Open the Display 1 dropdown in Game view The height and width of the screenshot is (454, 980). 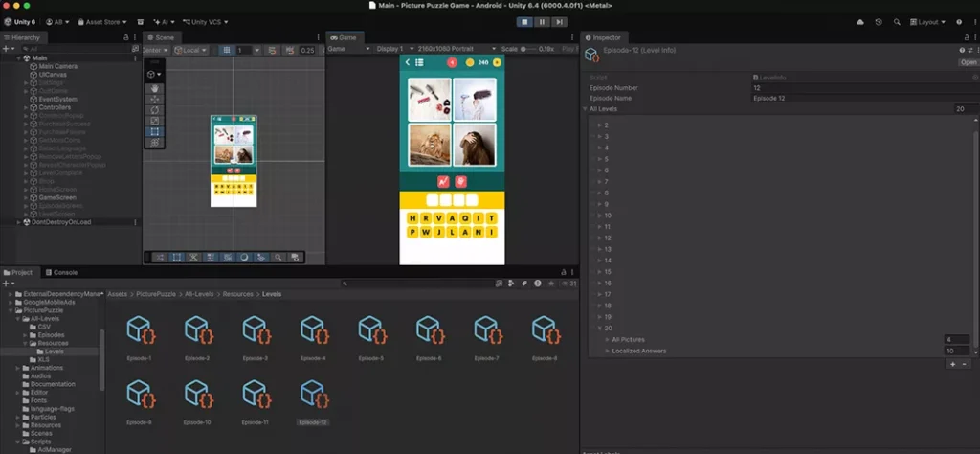[393, 49]
